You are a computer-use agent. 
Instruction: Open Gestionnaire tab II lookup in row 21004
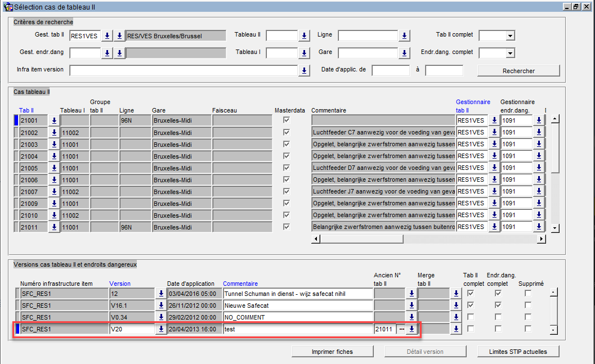(494, 156)
